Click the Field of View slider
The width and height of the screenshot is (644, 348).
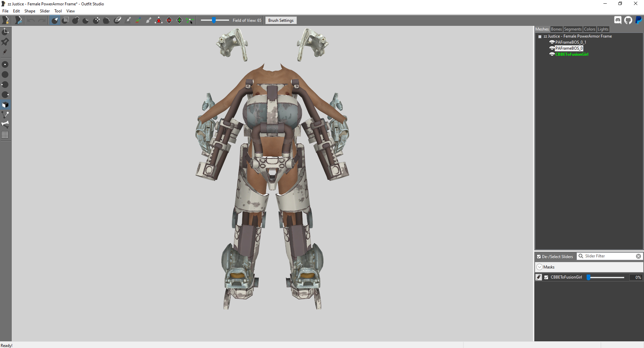point(215,20)
